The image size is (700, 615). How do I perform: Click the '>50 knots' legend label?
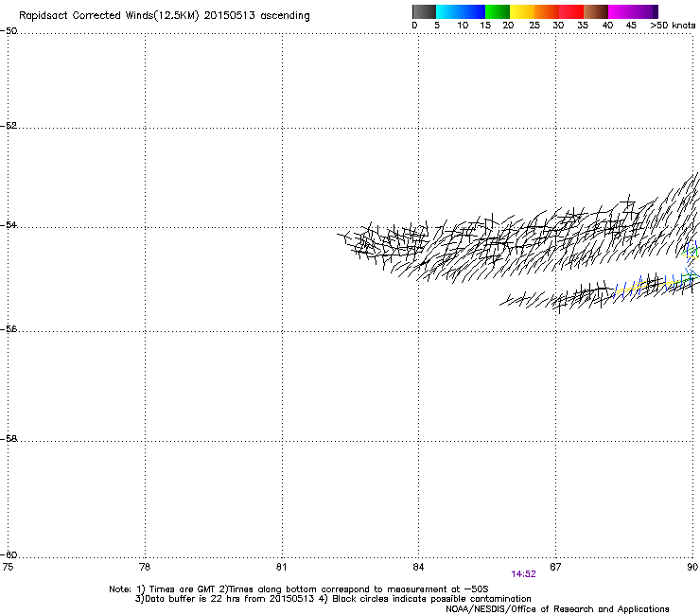[673, 26]
